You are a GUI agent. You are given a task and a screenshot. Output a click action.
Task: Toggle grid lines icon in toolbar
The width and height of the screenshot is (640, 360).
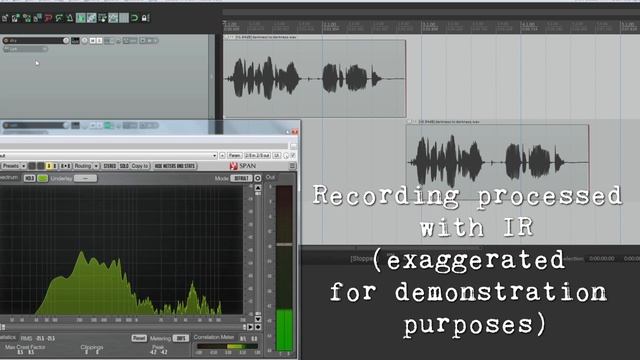pos(124,18)
